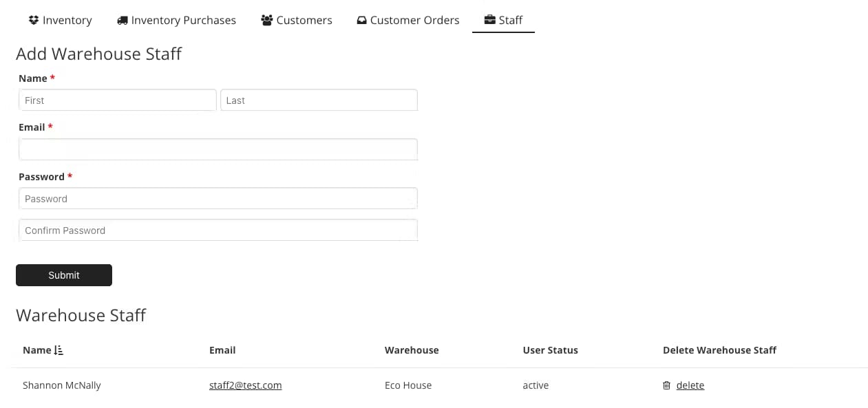Select the Email input field
Image resolution: width=868 pixels, height=408 pixels.
click(218, 149)
